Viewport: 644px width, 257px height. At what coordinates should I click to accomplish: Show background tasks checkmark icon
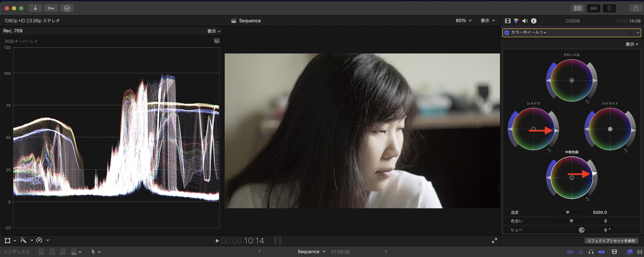pyautogui.click(x=67, y=8)
